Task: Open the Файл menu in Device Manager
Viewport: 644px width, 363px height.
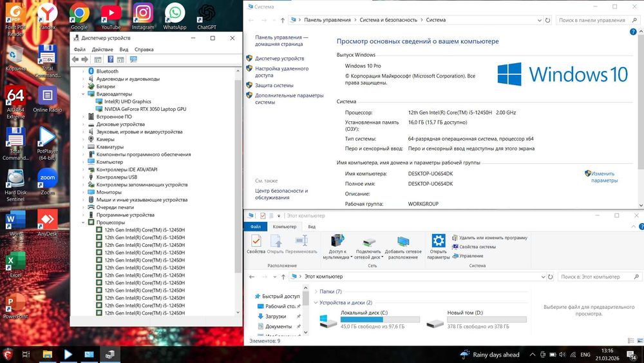Action: [x=79, y=50]
